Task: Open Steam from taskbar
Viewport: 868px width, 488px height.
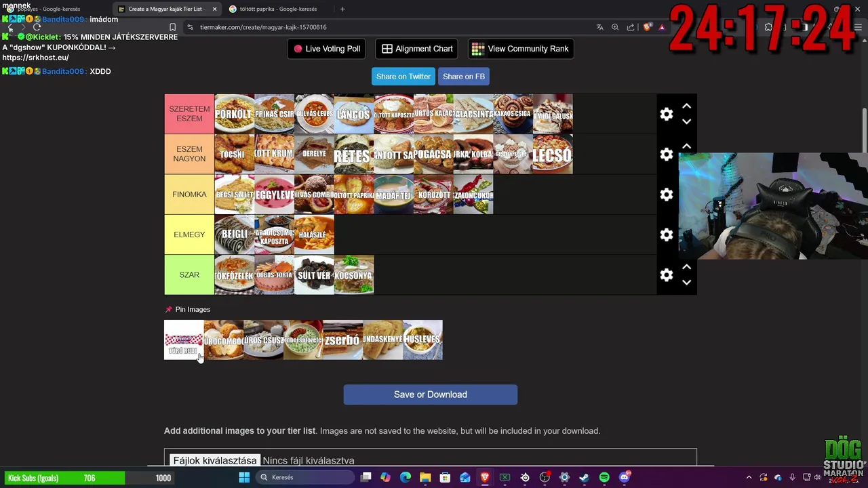Action: 585,477
